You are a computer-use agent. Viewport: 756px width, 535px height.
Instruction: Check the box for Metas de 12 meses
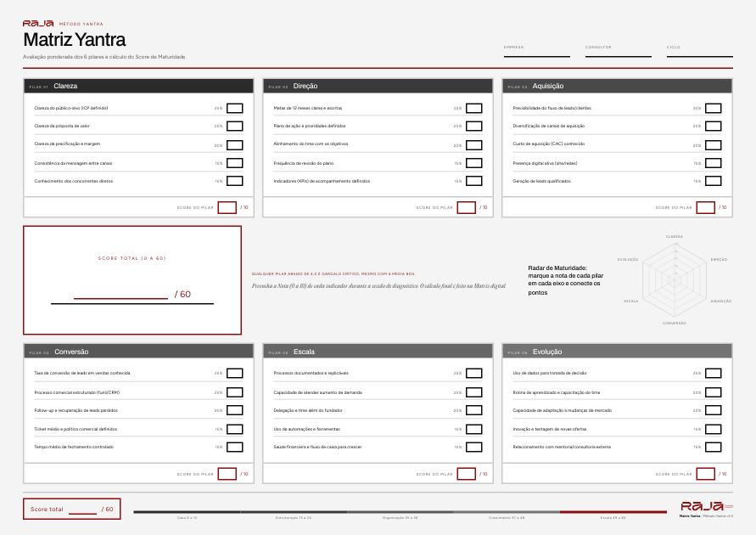pyautogui.click(x=474, y=108)
